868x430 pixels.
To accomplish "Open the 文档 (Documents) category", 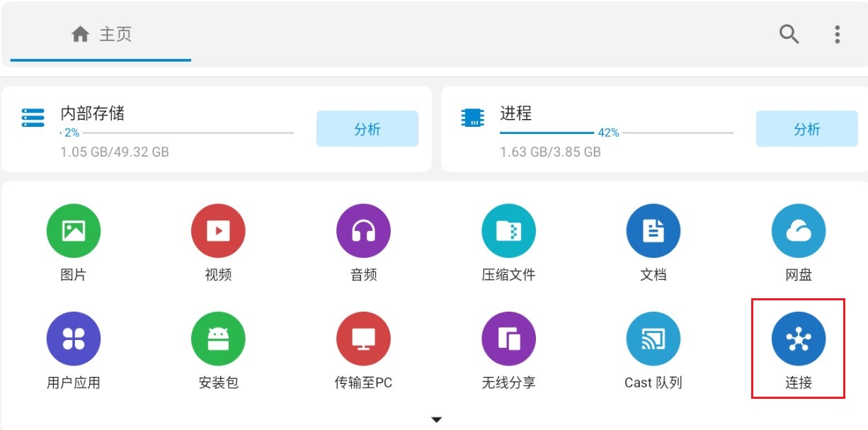I will pyautogui.click(x=653, y=232).
